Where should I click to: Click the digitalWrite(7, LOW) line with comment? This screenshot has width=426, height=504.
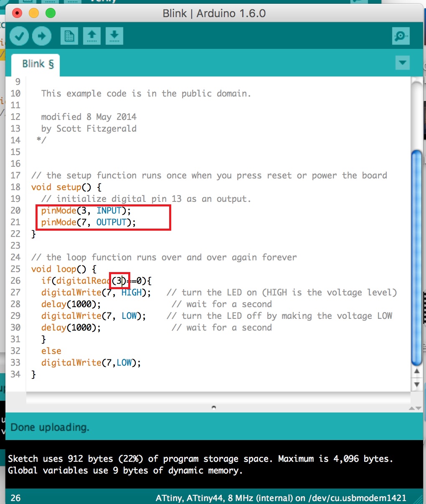(x=216, y=316)
